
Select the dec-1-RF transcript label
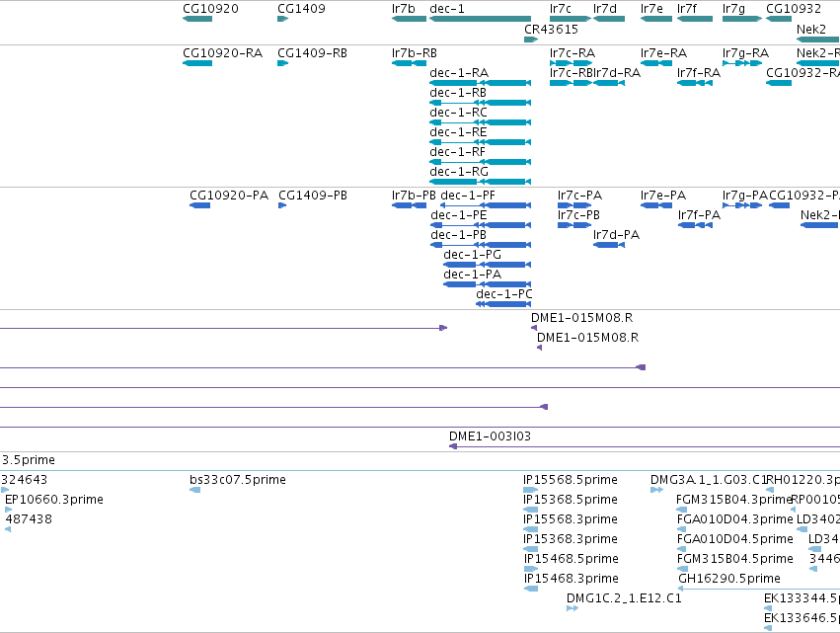tap(457, 152)
